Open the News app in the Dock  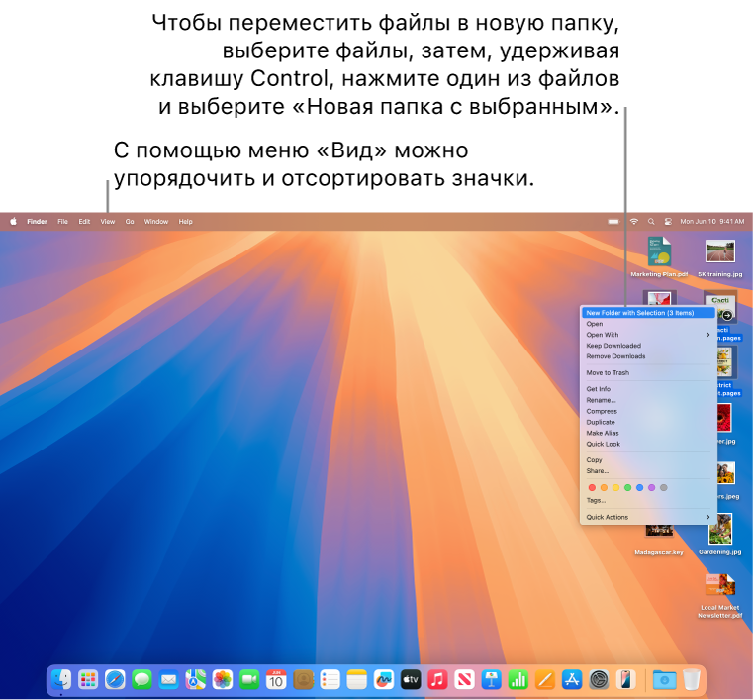click(464, 680)
